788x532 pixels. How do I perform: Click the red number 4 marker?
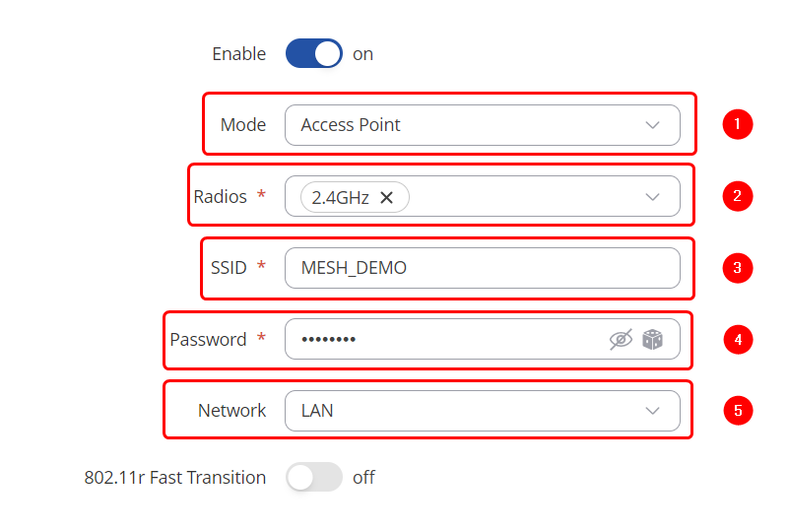[737, 340]
